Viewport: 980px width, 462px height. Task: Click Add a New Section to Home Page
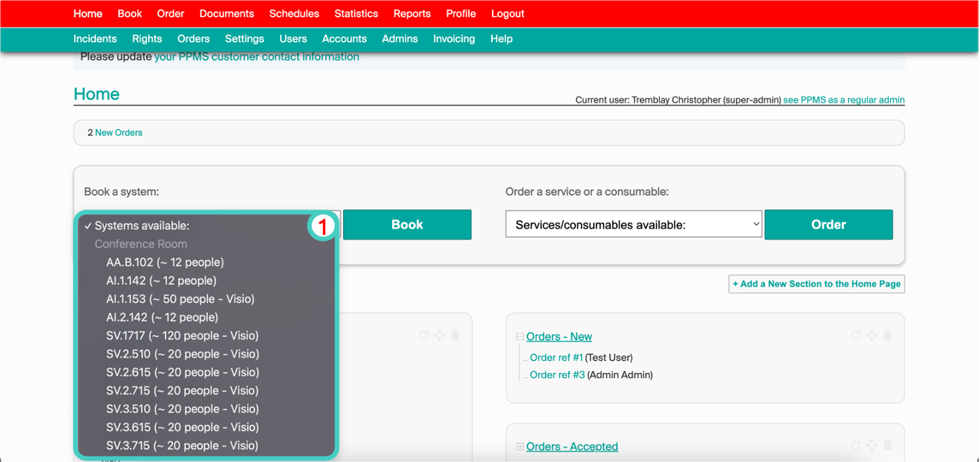[x=817, y=284]
